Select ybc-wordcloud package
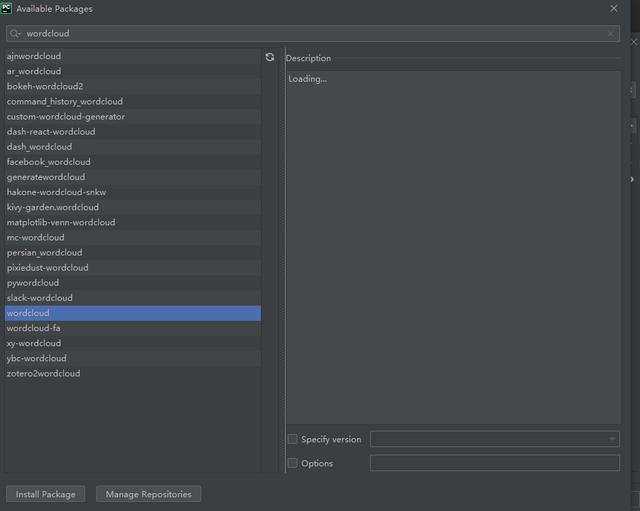The image size is (640, 511). (133, 358)
